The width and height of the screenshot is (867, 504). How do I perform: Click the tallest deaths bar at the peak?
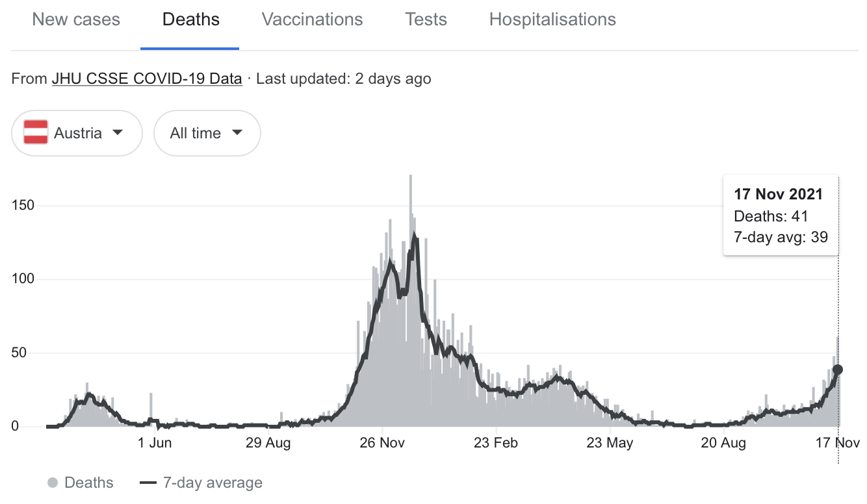pos(411,195)
